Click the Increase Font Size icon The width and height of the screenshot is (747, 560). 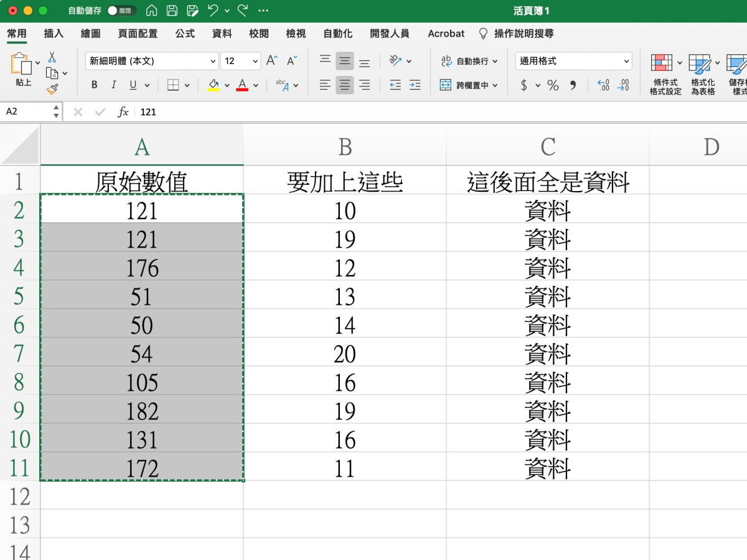271,60
